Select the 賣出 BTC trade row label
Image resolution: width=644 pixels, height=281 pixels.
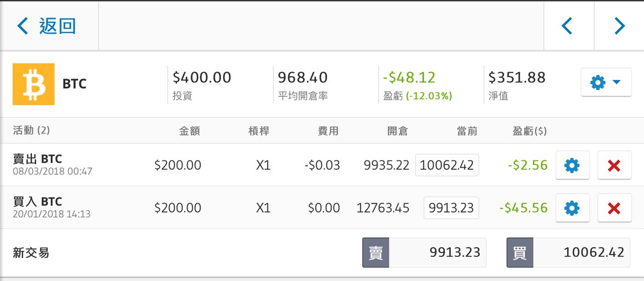coord(38,159)
